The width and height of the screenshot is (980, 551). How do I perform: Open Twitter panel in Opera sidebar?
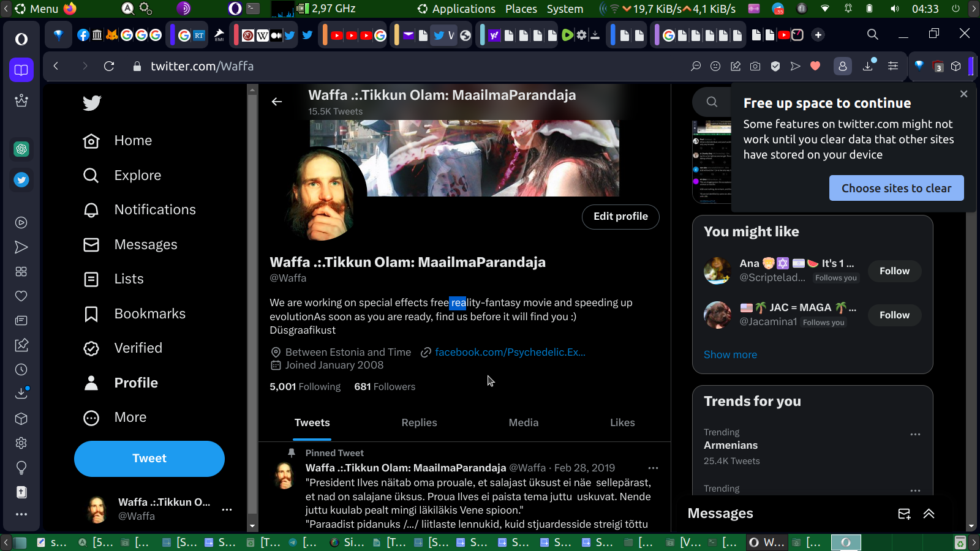click(21, 180)
